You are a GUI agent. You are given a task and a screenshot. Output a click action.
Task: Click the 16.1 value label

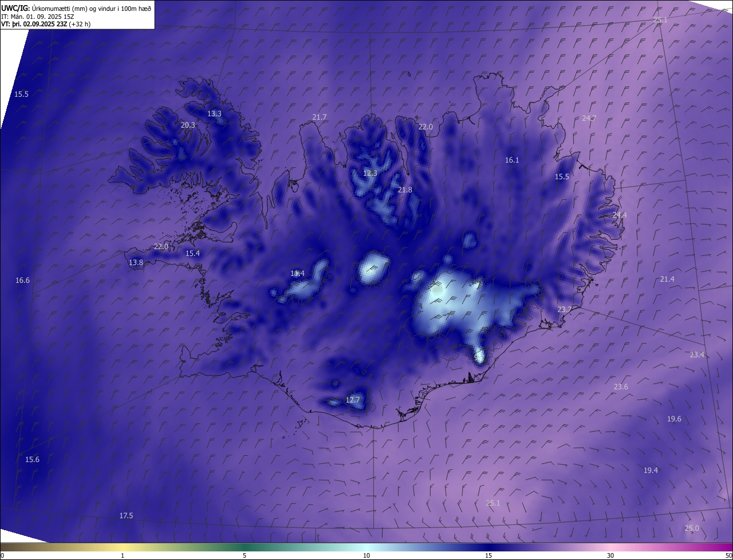click(512, 160)
